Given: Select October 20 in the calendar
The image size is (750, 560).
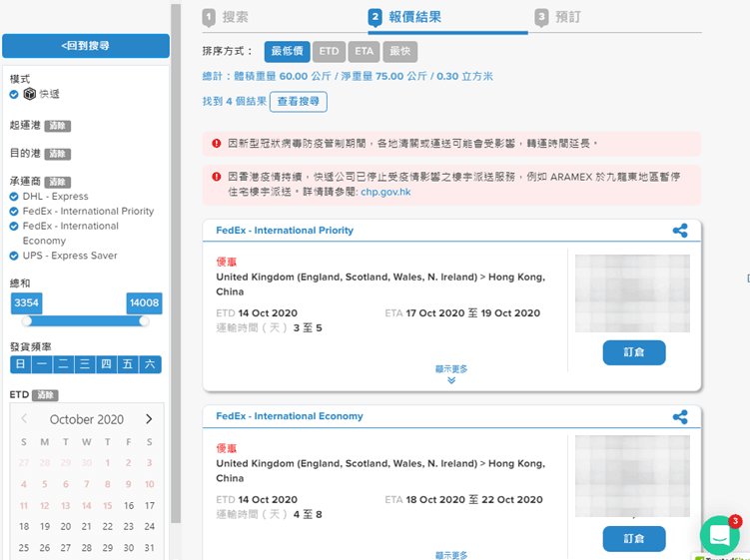Looking at the screenshot, I should (x=66, y=526).
